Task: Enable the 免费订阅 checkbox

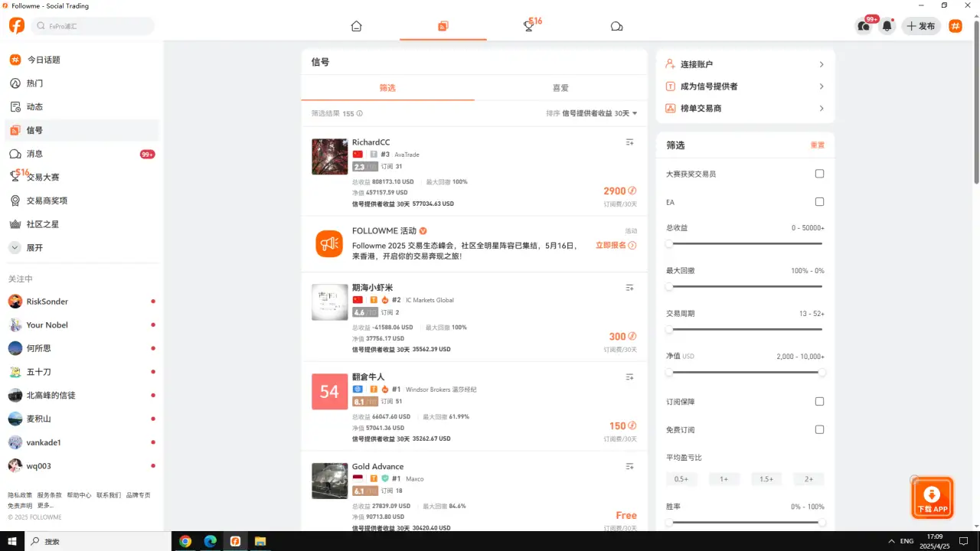Action: click(x=819, y=430)
